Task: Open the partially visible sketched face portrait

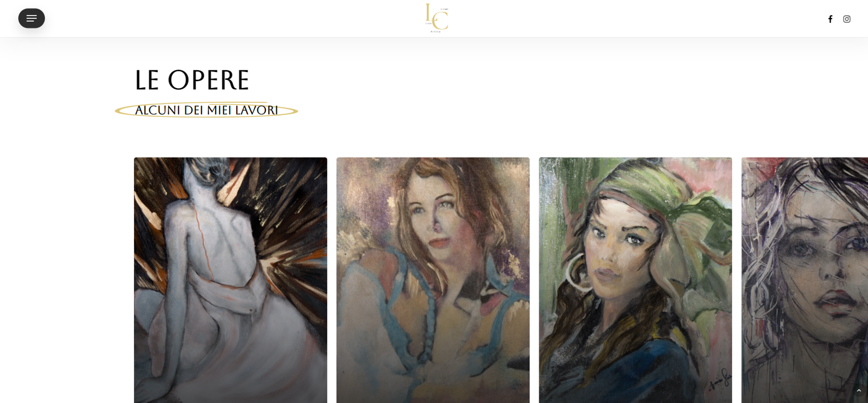Action: [805, 280]
